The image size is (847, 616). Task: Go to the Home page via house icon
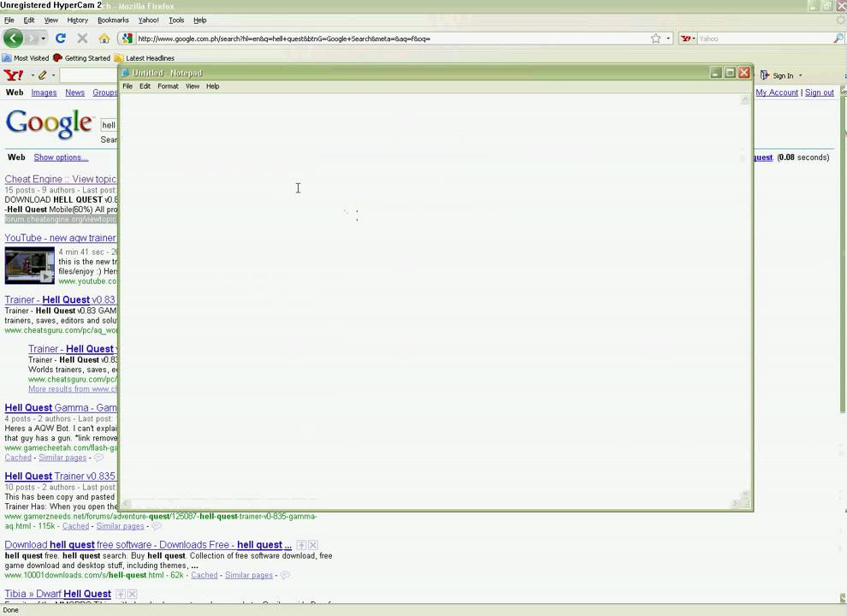pos(104,38)
